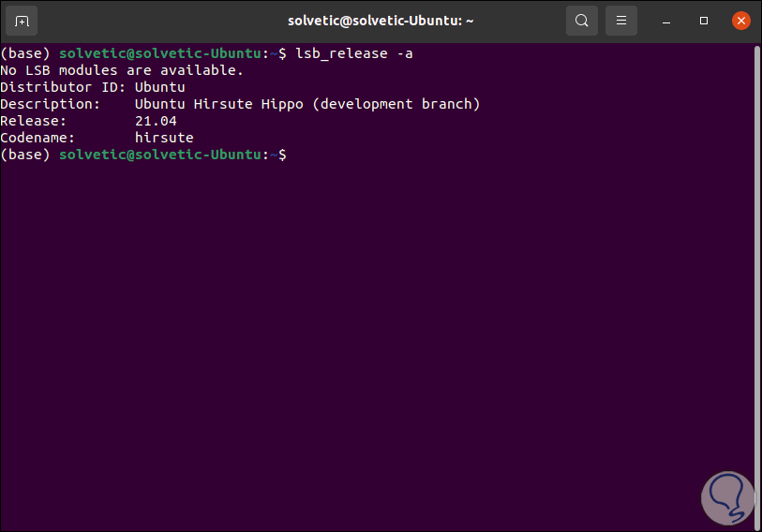This screenshot has width=762, height=532.
Task: Click the 'No LSB modules are available.' line
Action: [x=122, y=70]
